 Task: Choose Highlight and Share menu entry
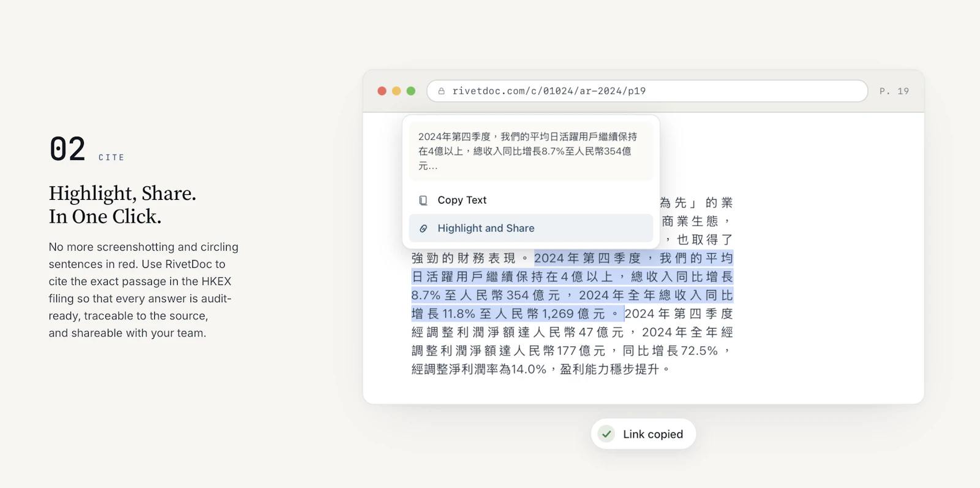pos(531,228)
